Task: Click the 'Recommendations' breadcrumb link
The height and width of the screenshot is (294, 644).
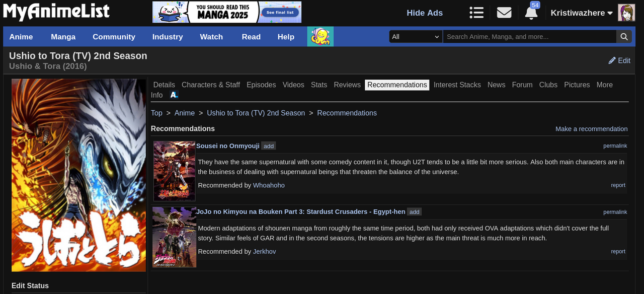Action: point(347,113)
